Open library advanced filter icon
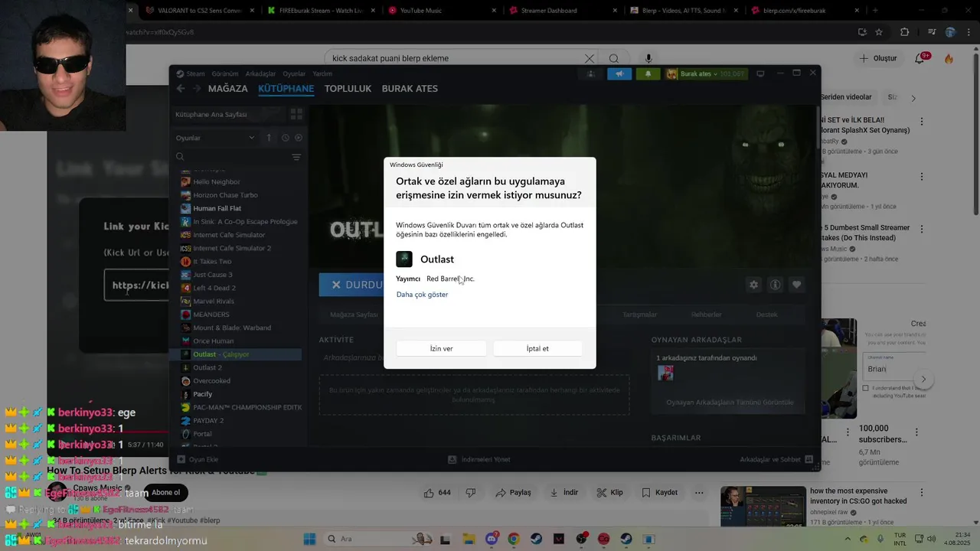980x551 pixels. (x=296, y=157)
